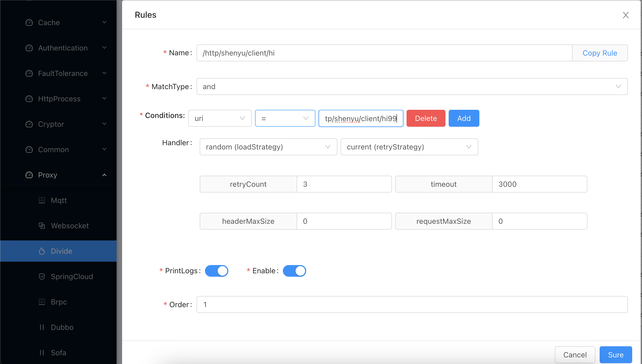Turn off the Enable switch
The height and width of the screenshot is (364, 642).
point(294,271)
